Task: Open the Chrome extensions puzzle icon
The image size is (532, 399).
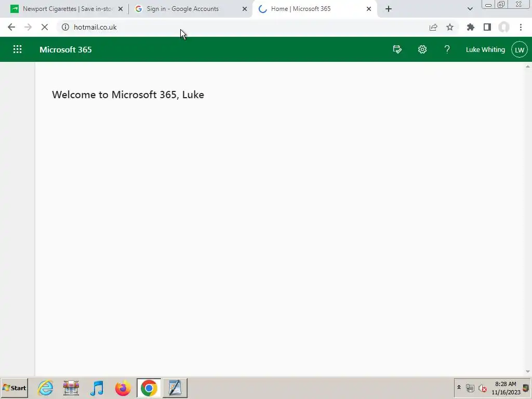Action: (x=471, y=27)
